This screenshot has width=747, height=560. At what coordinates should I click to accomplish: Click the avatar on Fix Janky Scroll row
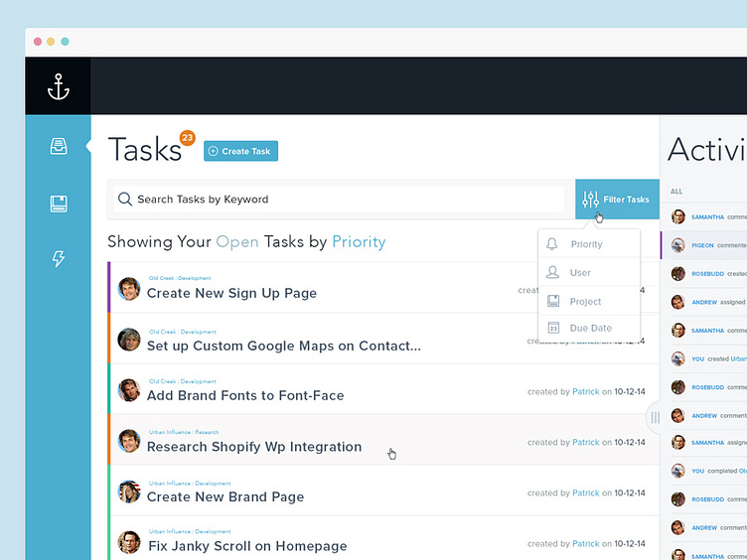pos(128,542)
